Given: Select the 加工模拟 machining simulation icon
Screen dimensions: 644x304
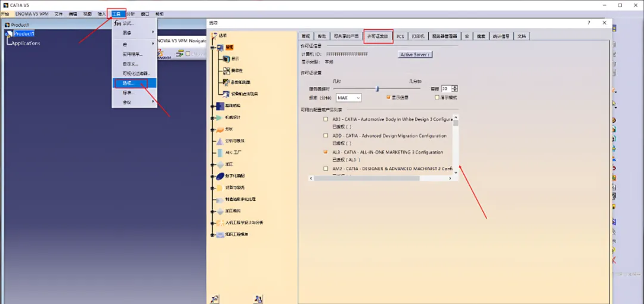Looking at the screenshot, I should (219, 211).
